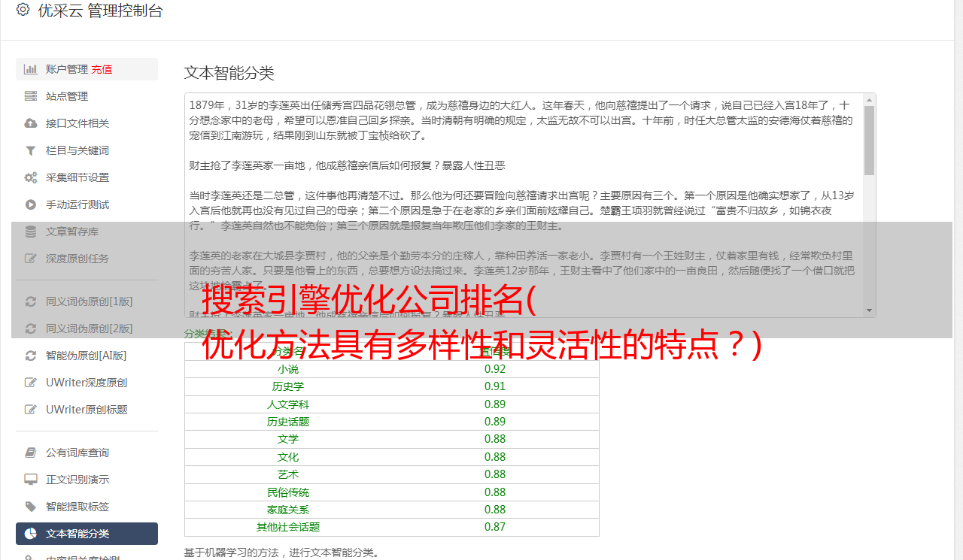The image size is (963, 560).
Task: Click the 0.87 confidence value
Action: coord(495,527)
